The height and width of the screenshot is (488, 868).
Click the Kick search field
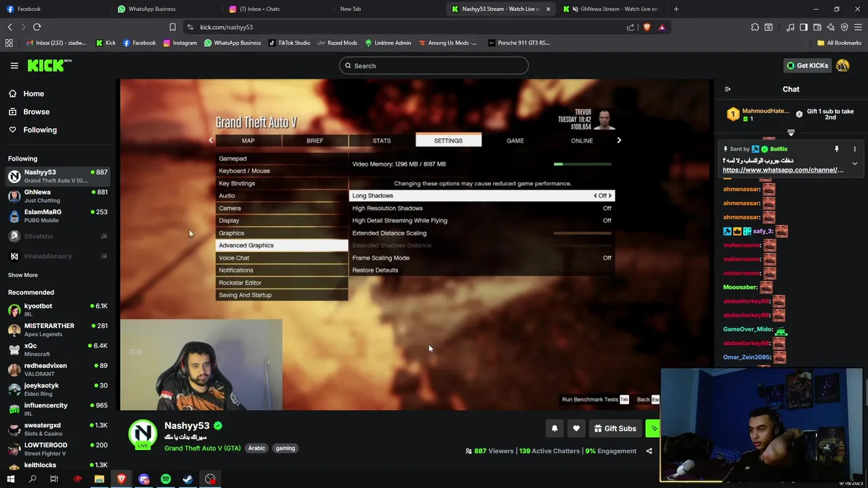pyautogui.click(x=434, y=66)
